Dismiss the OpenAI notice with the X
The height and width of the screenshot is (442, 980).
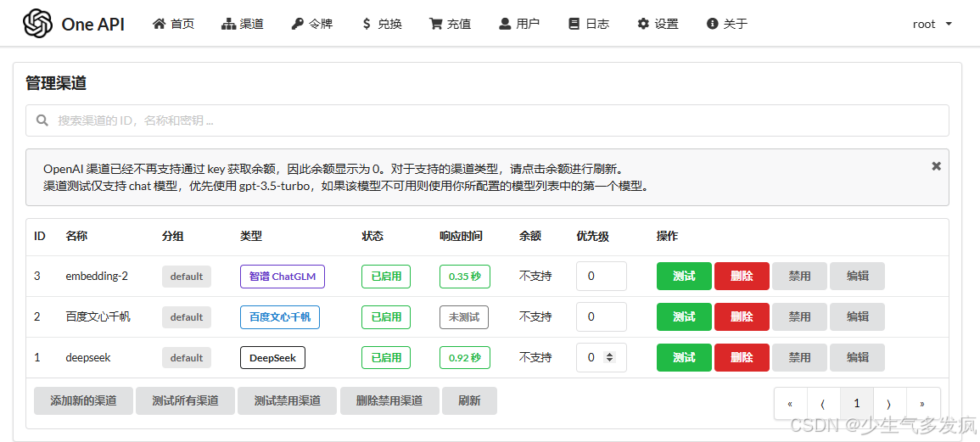coord(936,165)
